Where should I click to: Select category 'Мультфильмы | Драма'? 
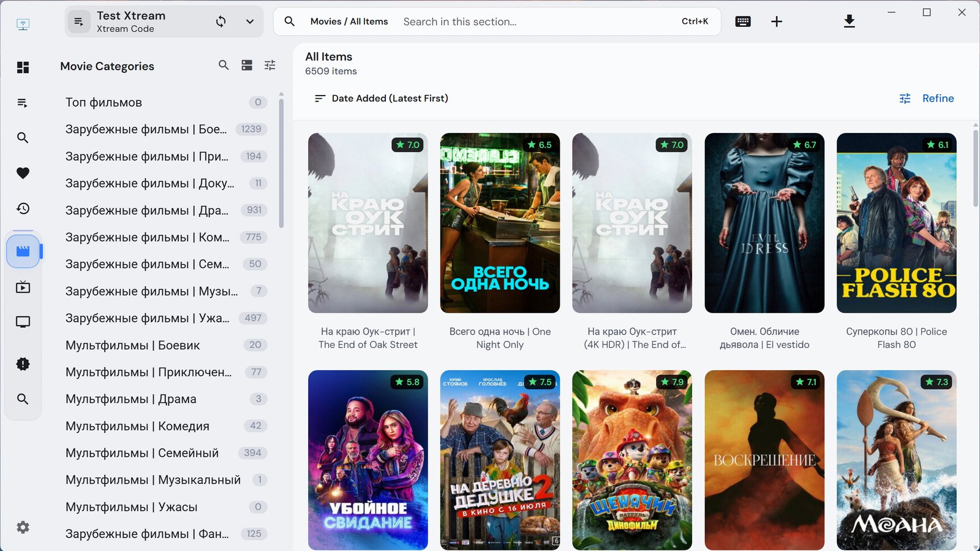[165, 399]
